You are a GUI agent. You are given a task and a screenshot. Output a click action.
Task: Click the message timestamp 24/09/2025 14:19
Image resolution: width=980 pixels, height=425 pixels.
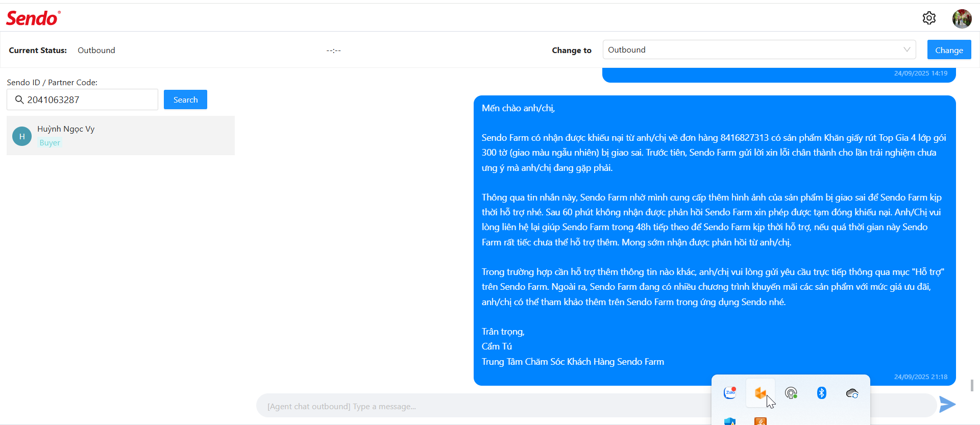(920, 73)
